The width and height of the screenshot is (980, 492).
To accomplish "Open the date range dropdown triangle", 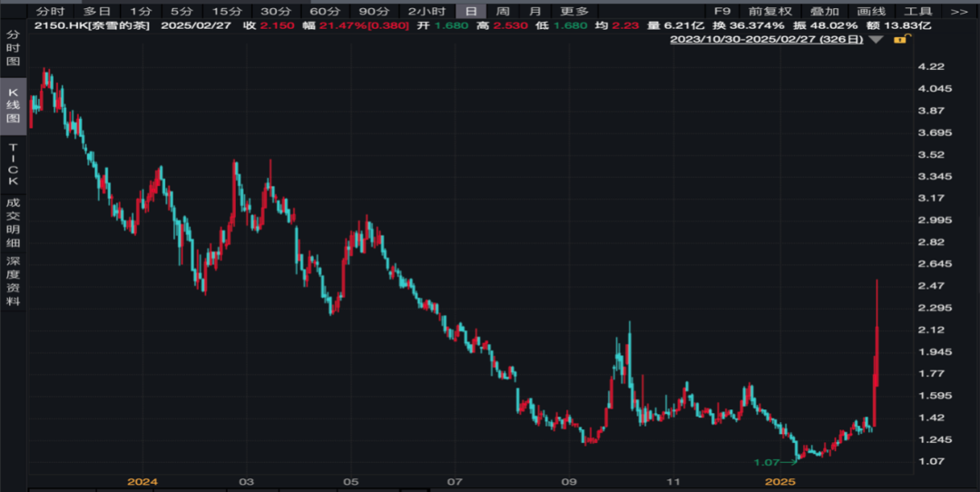I will (877, 39).
